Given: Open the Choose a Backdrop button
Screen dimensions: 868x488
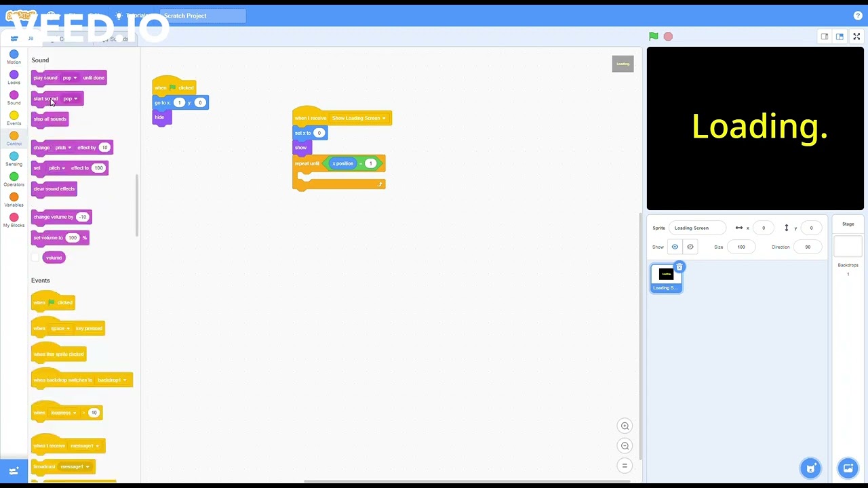Looking at the screenshot, I should 848,468.
